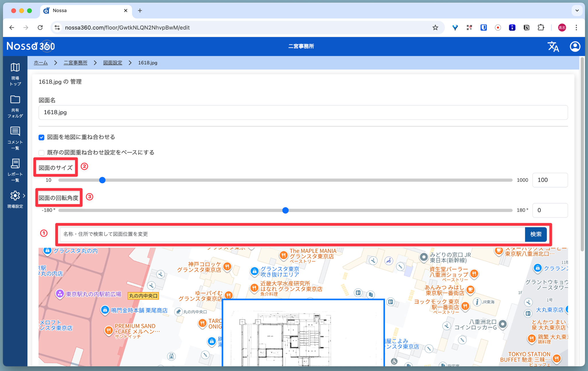
Task: Click the 現場設定 gear icon
Action: click(x=15, y=196)
